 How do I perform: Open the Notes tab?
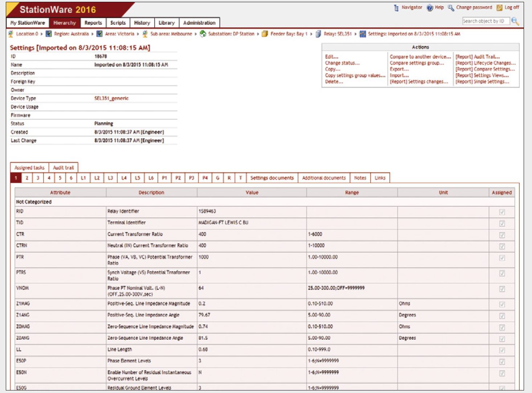click(360, 178)
